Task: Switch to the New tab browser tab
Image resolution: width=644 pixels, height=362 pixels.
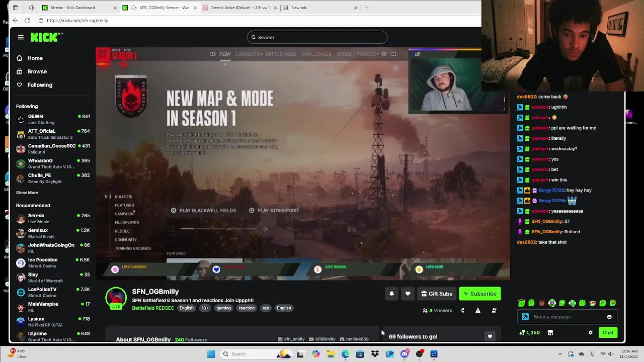Action: pos(320,8)
